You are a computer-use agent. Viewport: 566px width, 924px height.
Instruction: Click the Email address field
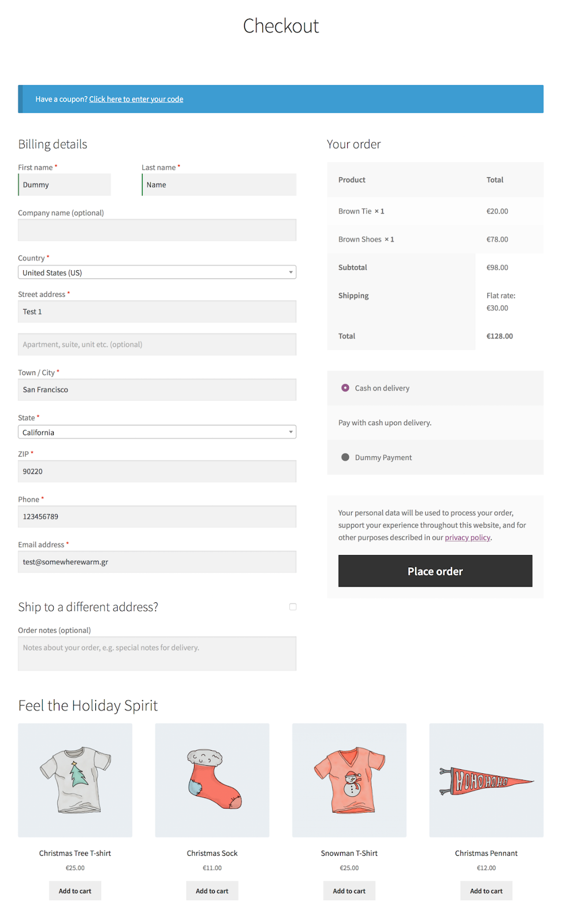coord(157,562)
